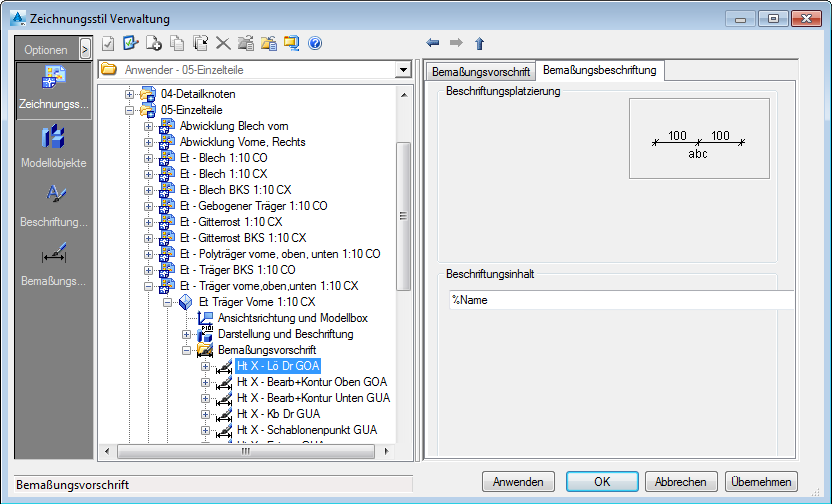This screenshot has height=504, width=832.
Task: Expand Et - Gitterrost 1:10 CX node
Action: (x=149, y=222)
